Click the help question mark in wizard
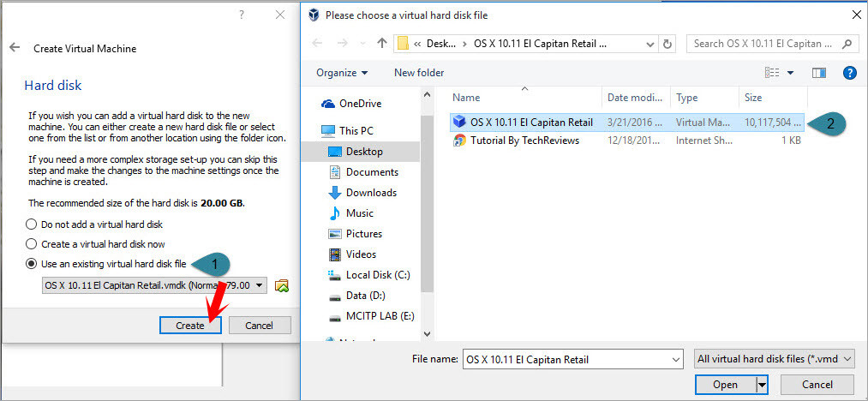The width and height of the screenshot is (868, 401). click(x=242, y=15)
